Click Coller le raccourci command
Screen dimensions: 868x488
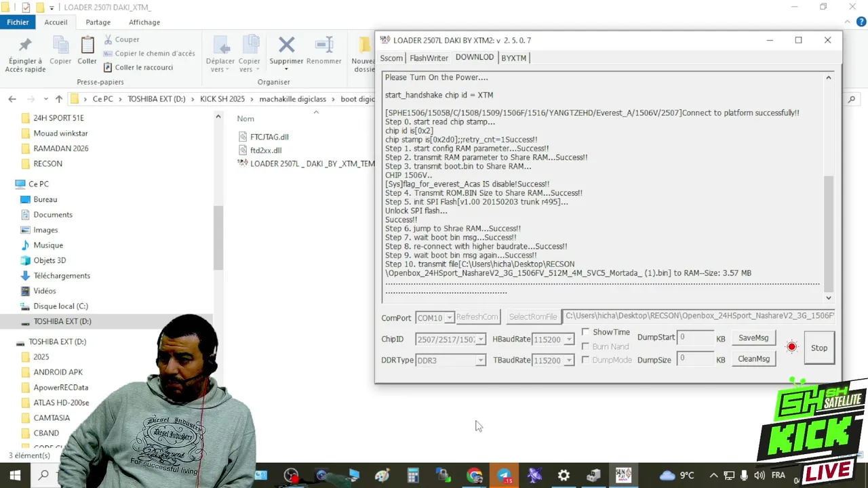click(138, 67)
